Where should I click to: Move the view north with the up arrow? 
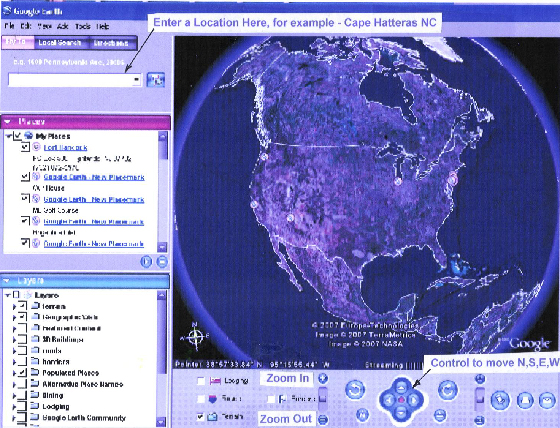(x=401, y=387)
